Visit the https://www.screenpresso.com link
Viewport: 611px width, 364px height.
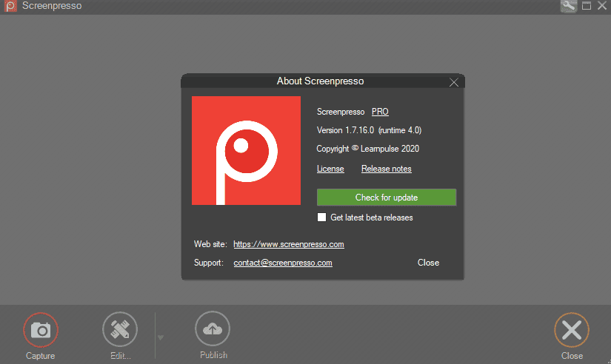click(x=288, y=244)
